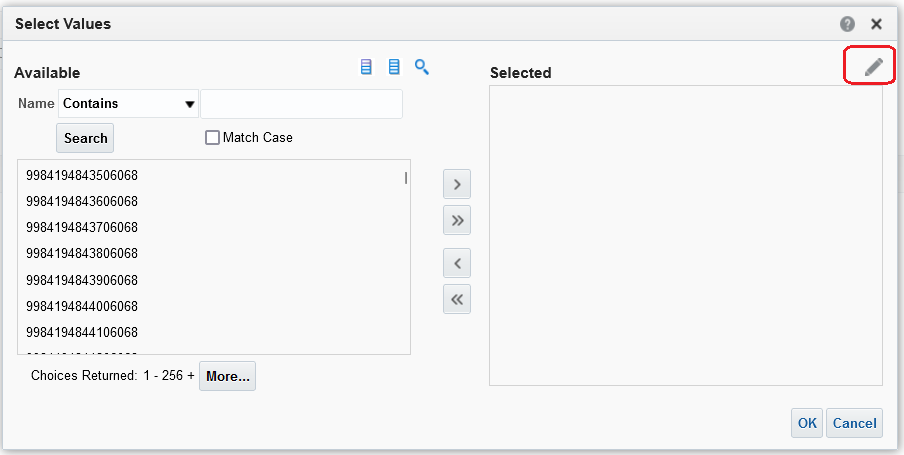The width and height of the screenshot is (904, 455).
Task: Select value 9984194843806068 in Available list
Action: (82, 254)
